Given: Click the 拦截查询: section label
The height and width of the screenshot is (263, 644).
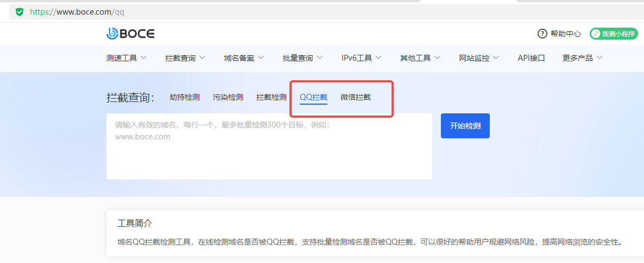Looking at the screenshot, I should pos(130,98).
